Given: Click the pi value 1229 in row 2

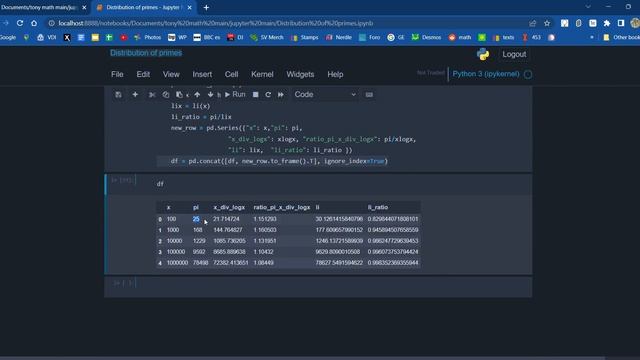Looking at the screenshot, I should coord(199,241).
